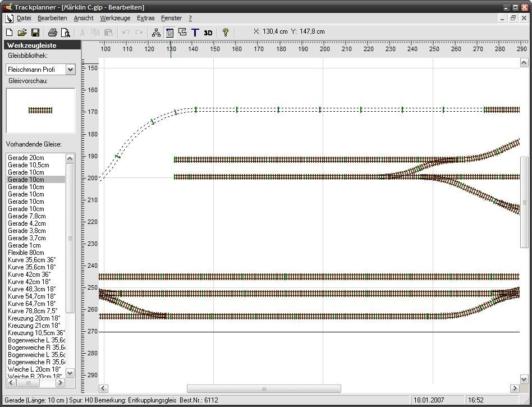
Task: Click the Open file folder icon
Action: click(x=22, y=33)
